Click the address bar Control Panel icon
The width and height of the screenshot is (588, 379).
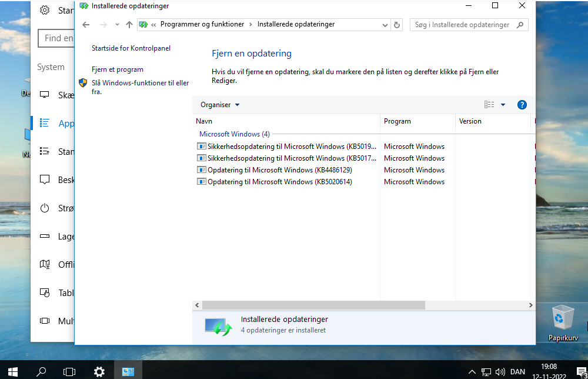(x=143, y=24)
